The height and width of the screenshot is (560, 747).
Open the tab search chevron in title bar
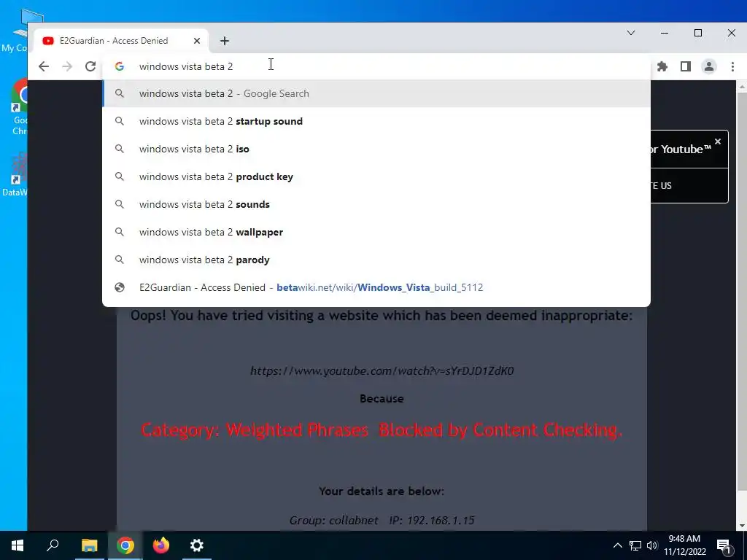pos(631,33)
